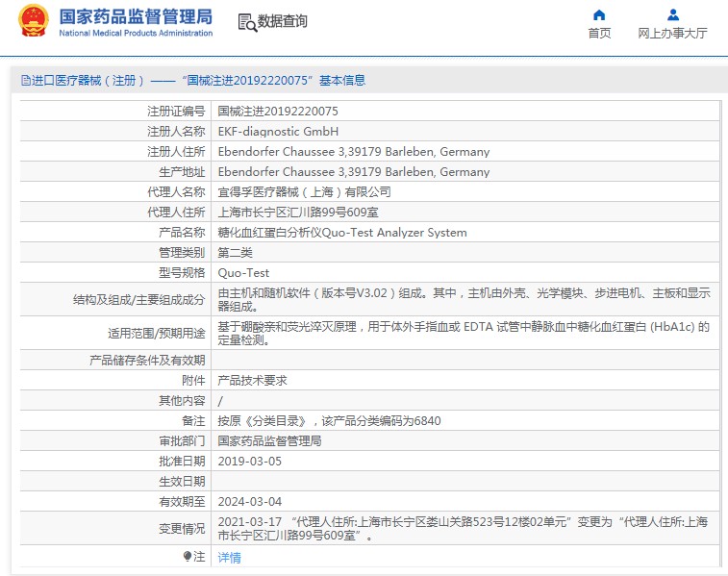Click the 注册人住所 address value
This screenshot has height=576, width=728.
pyautogui.click(x=354, y=152)
